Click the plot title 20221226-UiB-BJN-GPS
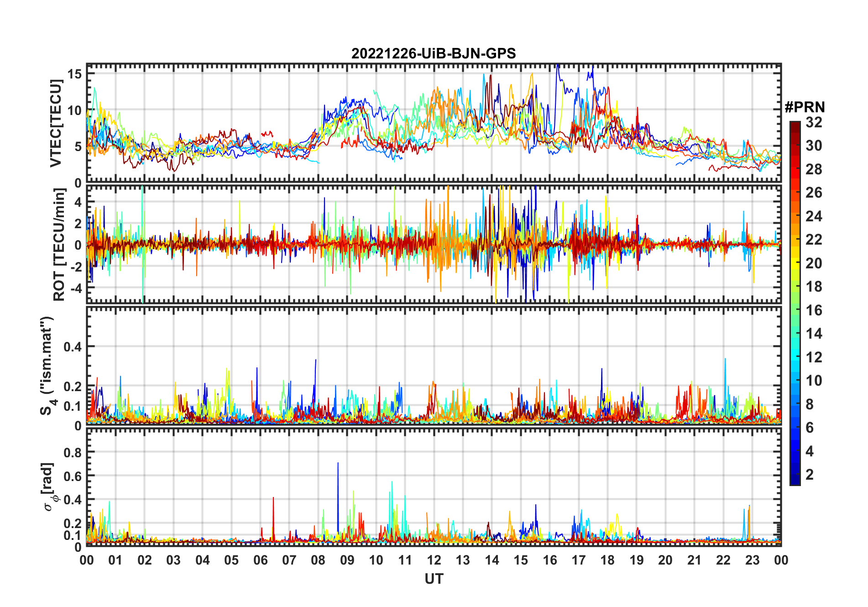The width and height of the screenshot is (868, 607). (x=434, y=54)
